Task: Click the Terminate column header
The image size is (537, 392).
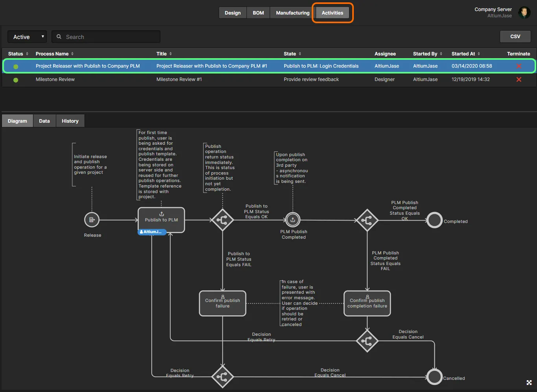Action: 519,54
